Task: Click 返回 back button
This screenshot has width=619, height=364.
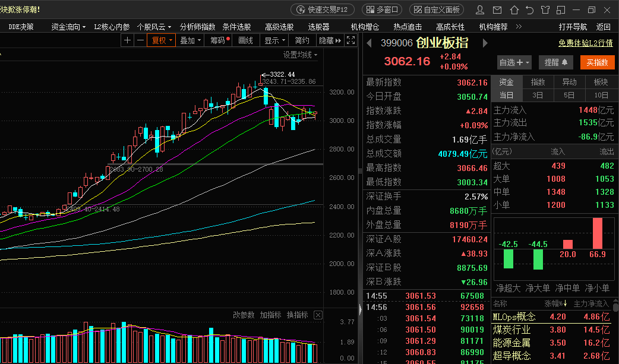Action: [603, 27]
